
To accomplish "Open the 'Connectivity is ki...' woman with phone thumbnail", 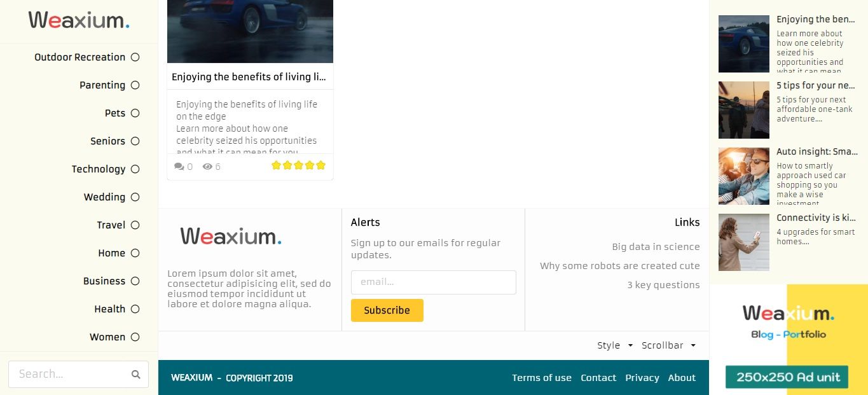I will point(743,242).
